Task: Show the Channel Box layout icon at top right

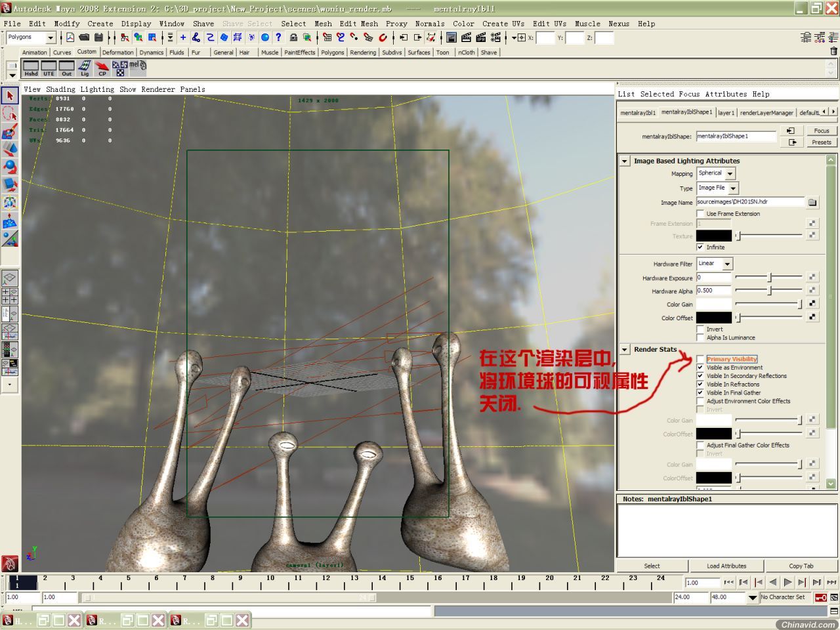Action: [834, 37]
